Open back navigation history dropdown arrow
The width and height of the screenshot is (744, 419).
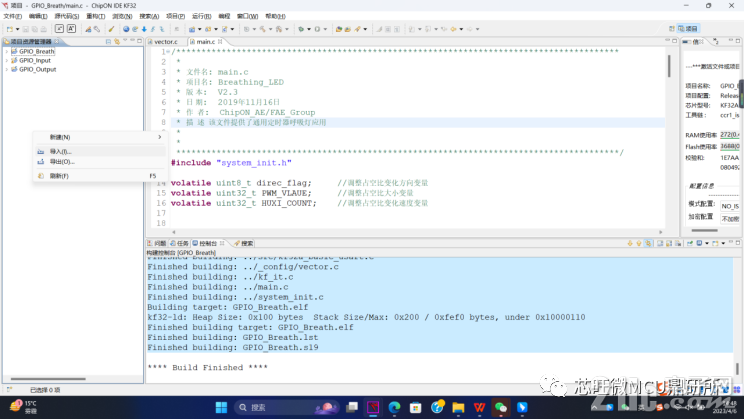tap(461, 29)
